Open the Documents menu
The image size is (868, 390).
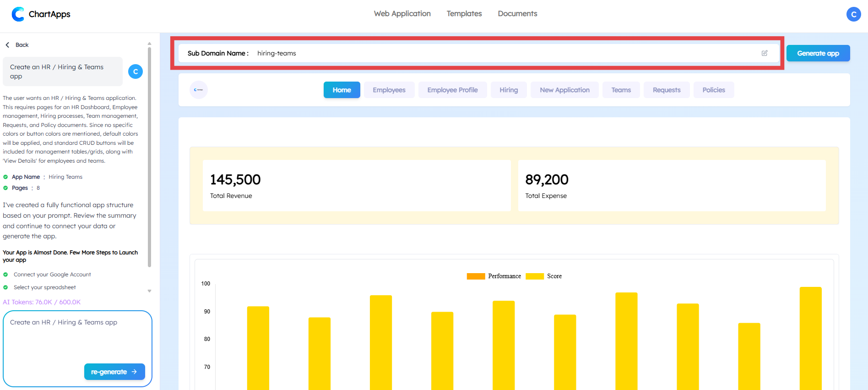(518, 14)
